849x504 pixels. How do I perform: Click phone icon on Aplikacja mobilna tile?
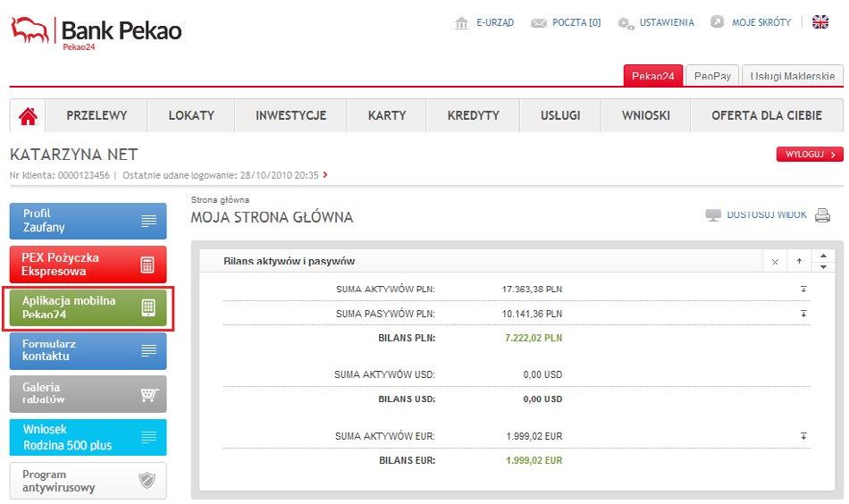[x=148, y=307]
